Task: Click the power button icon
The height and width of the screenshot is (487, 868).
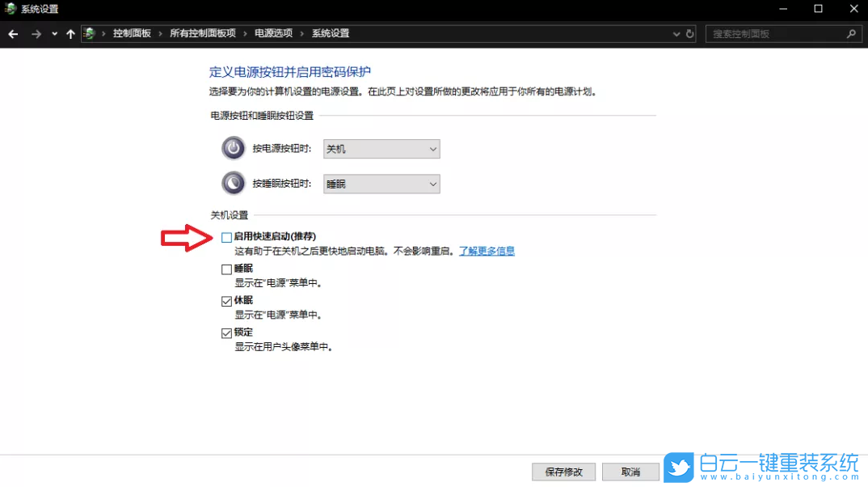Action: coord(233,148)
